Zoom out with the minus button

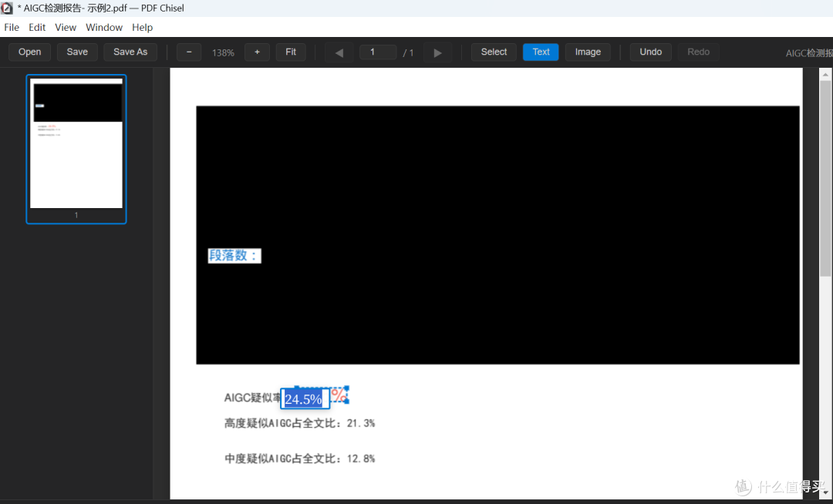tap(189, 52)
